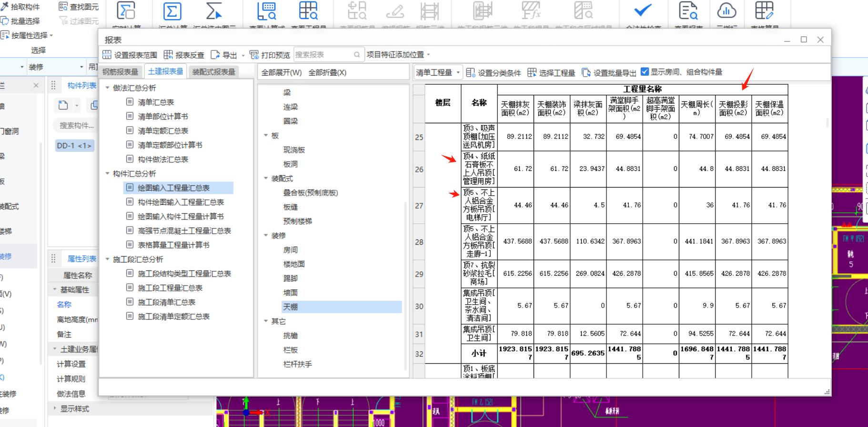The width and height of the screenshot is (868, 427).
Task: Click the 设置报表范围 toolbar icon
Action: pyautogui.click(x=107, y=55)
